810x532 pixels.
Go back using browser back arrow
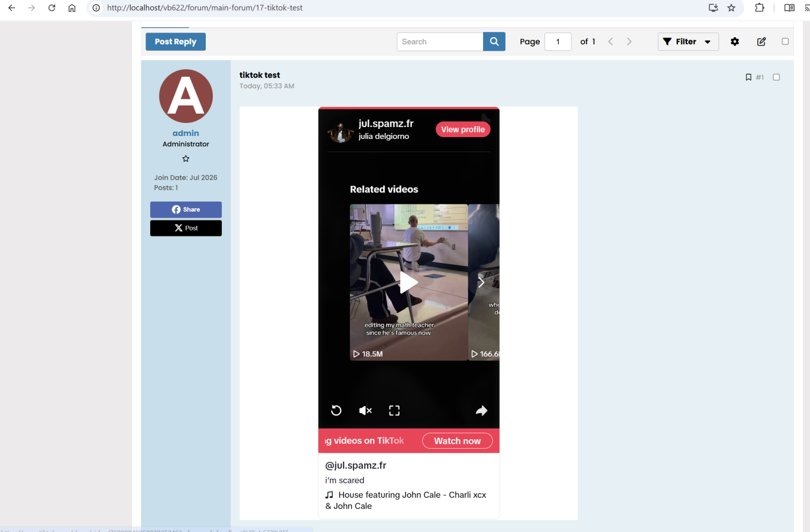click(x=12, y=8)
